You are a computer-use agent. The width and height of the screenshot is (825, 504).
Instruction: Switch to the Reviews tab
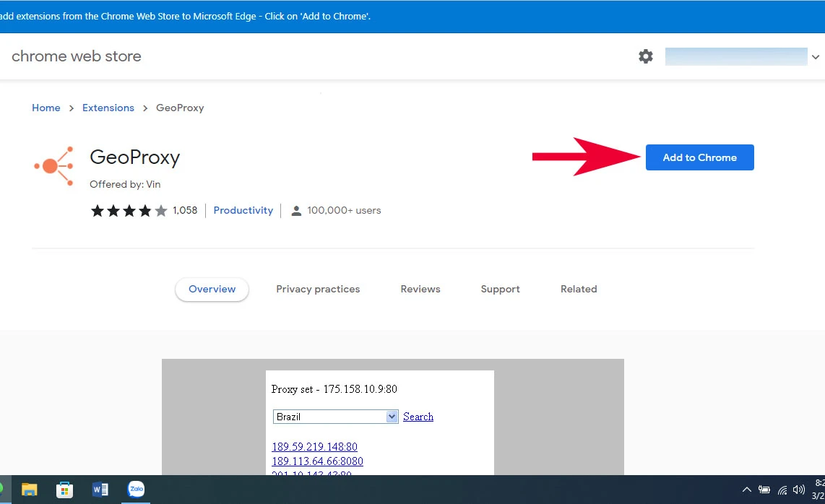[x=420, y=289]
